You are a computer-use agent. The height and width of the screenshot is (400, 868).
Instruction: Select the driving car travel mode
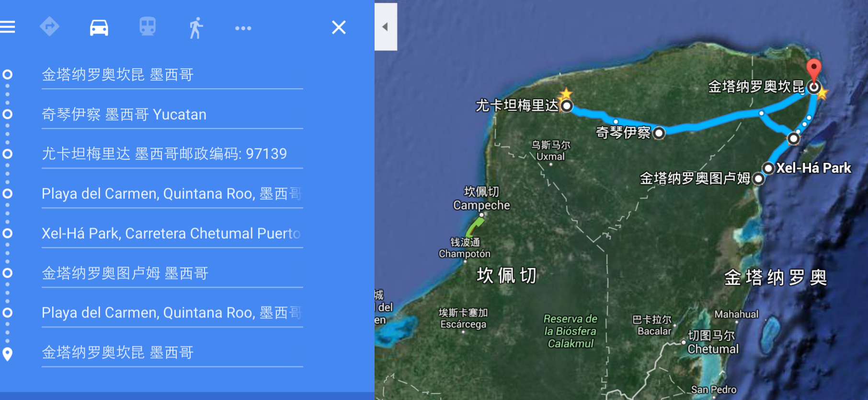click(99, 27)
